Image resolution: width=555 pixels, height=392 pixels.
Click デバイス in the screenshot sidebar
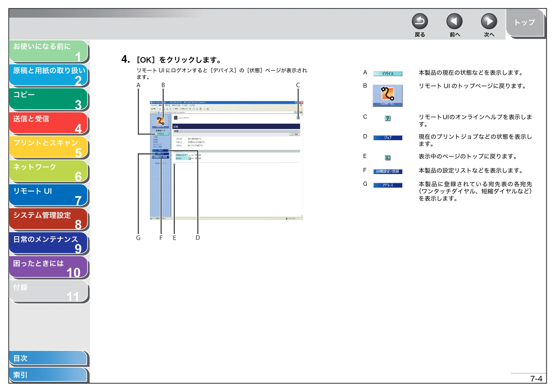(161, 134)
